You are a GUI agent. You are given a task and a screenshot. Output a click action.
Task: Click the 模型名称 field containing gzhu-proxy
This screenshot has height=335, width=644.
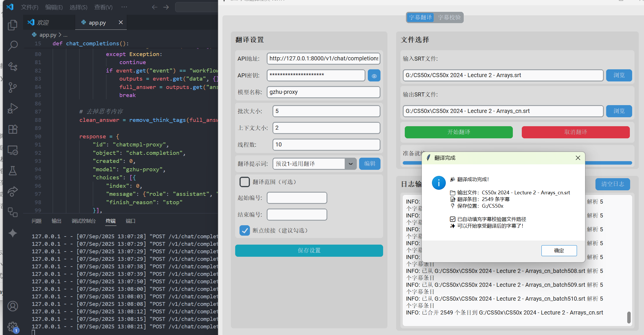click(323, 92)
